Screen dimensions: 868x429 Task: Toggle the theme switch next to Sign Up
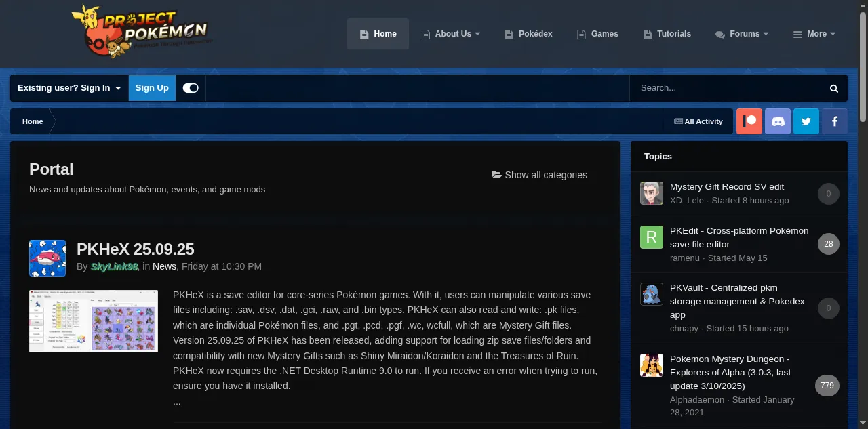point(191,88)
